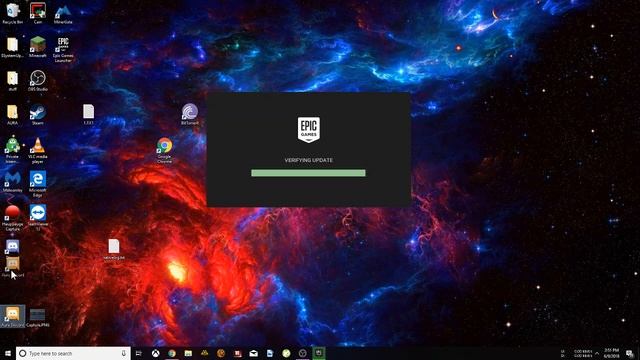Launch VLC media player shortcut
Screen dimensions: 640x360
[x=38, y=150]
